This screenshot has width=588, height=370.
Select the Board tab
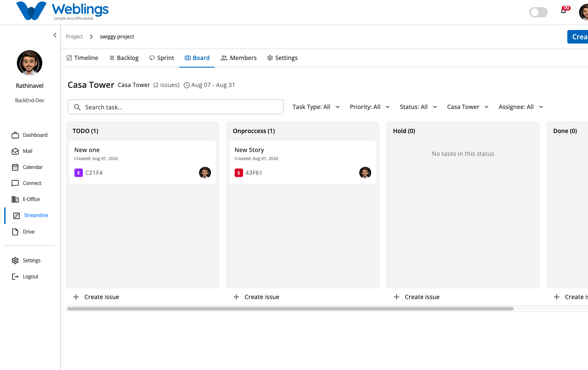pyautogui.click(x=197, y=58)
